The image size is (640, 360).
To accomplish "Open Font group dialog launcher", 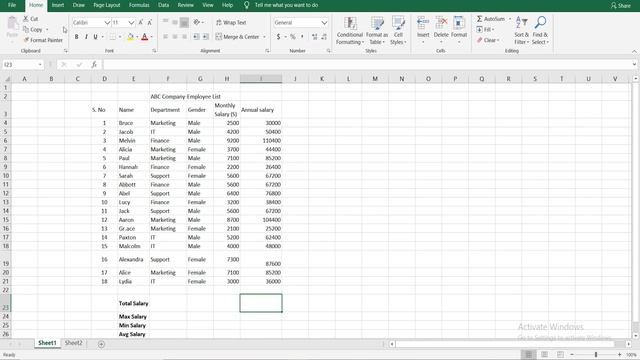I will [154, 51].
